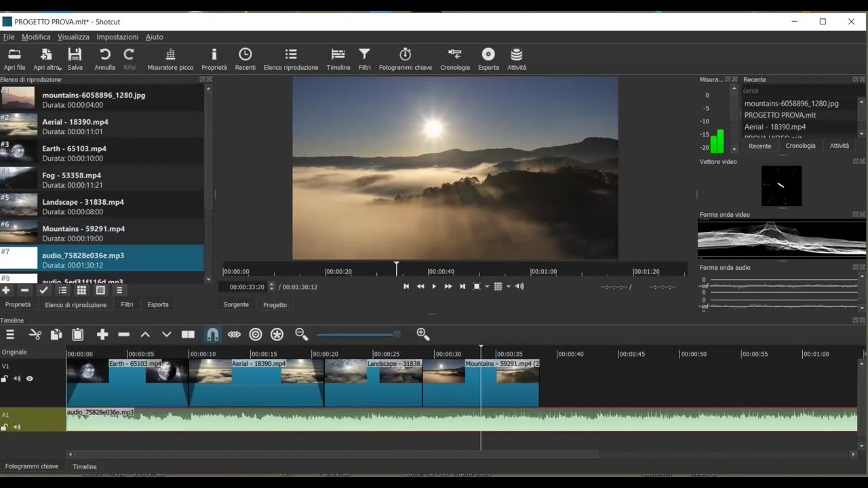The width and height of the screenshot is (868, 488).
Task: Open the timeline hamburger menu
Action: (x=10, y=334)
